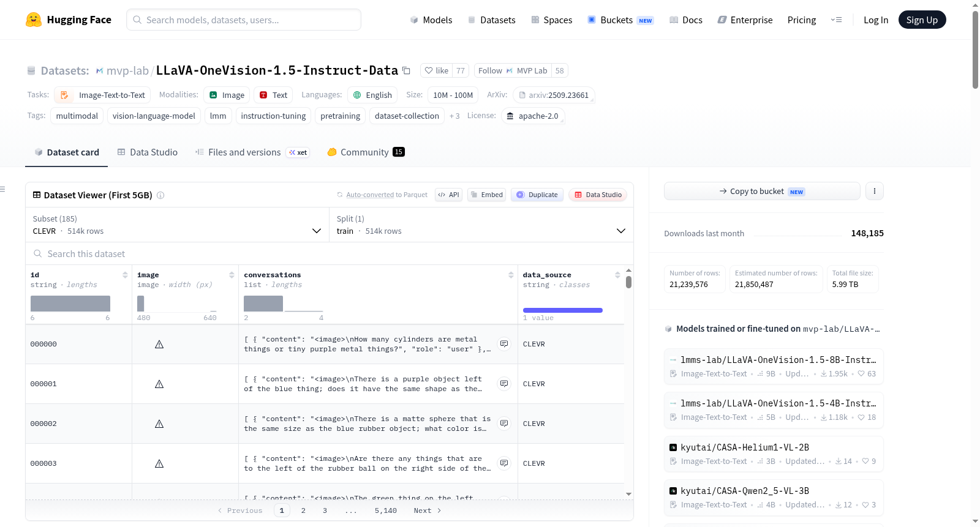Expand conversation for row 000003
The width and height of the screenshot is (980, 527).
coord(504,463)
